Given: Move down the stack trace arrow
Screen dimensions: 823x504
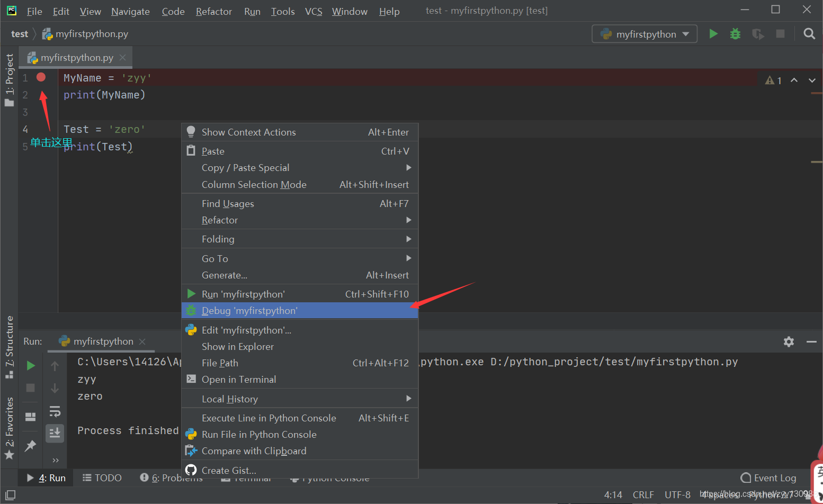Looking at the screenshot, I should (55, 388).
